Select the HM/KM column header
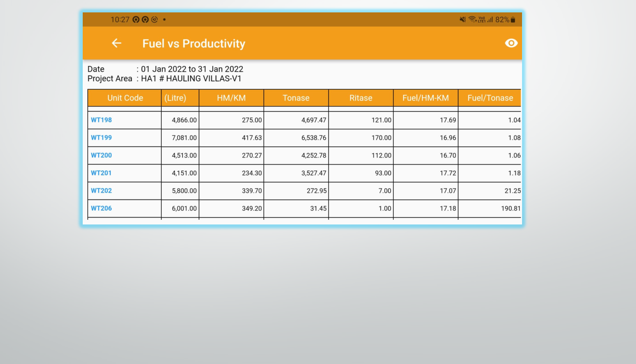Screen dimensions: 636x364 point(231,98)
